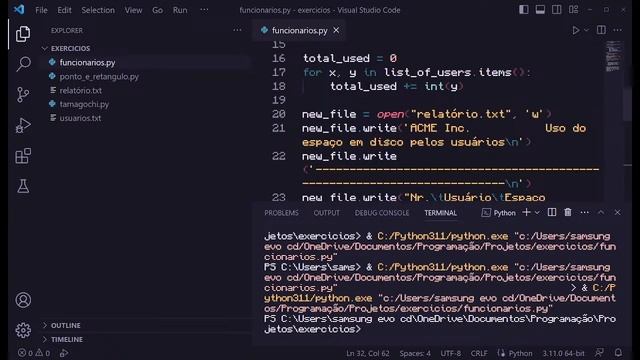
Task: Switch to the OUTPUT panel tab
Action: tap(327, 213)
